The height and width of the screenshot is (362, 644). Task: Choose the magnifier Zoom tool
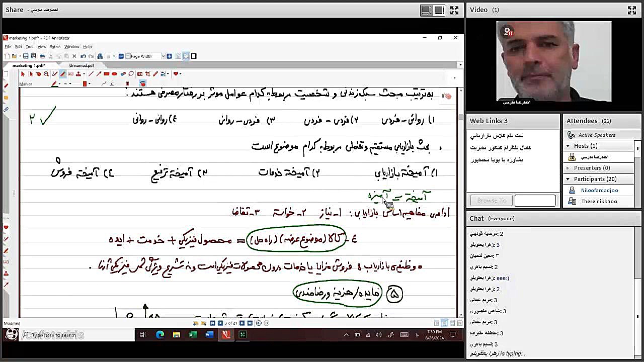pyautogui.click(x=46, y=74)
